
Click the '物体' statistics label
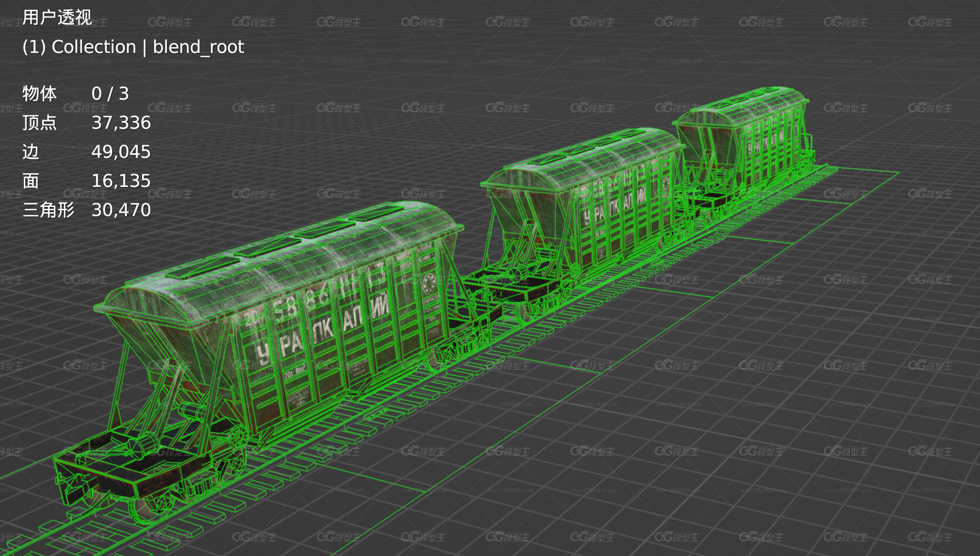[x=40, y=93]
